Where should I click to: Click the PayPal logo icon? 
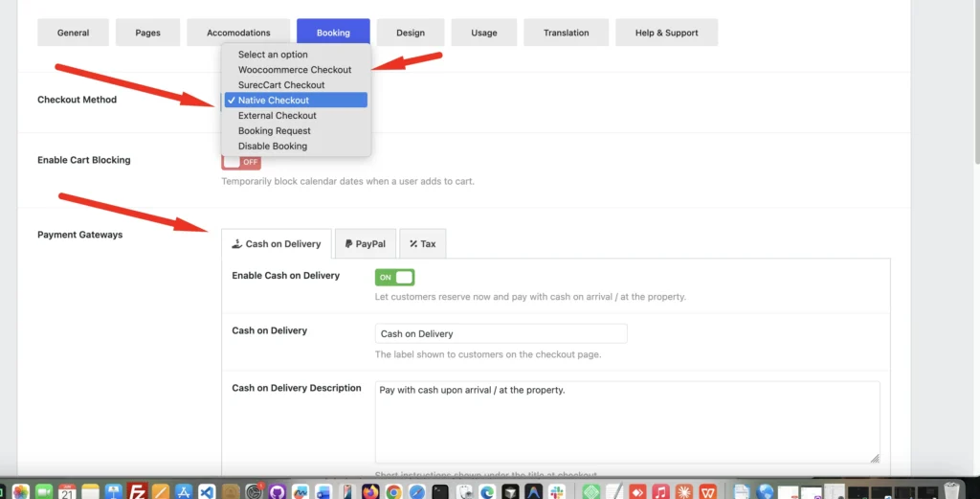click(x=348, y=244)
